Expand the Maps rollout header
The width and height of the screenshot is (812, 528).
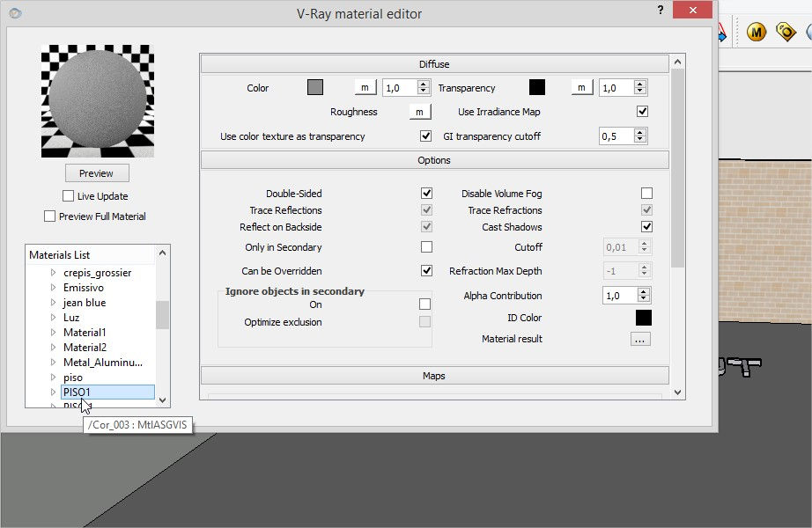tap(434, 376)
